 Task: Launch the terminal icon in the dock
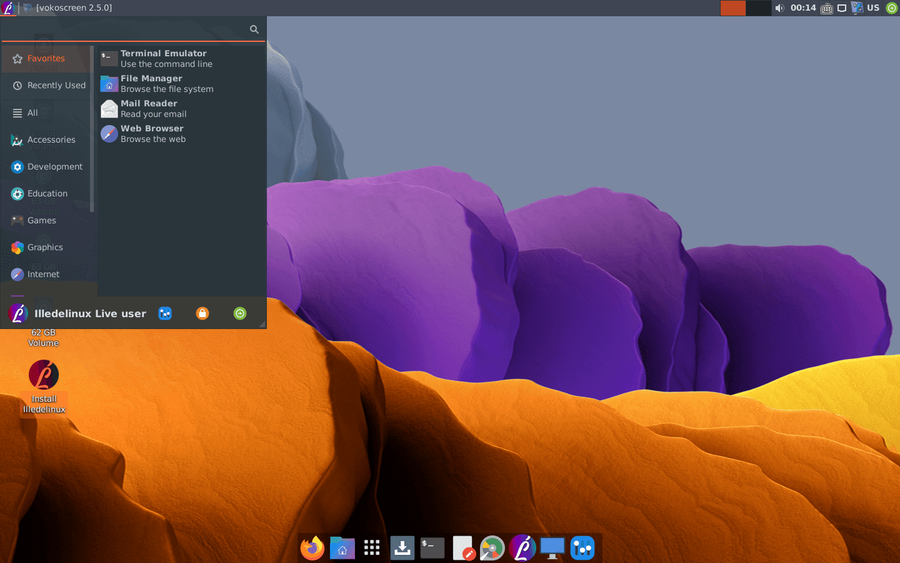click(x=432, y=548)
